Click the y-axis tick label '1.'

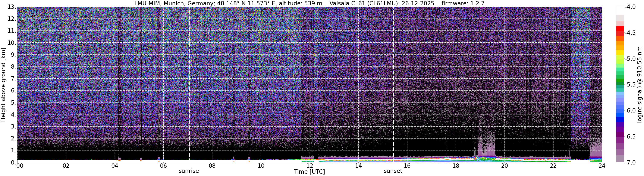pyautogui.click(x=13, y=151)
